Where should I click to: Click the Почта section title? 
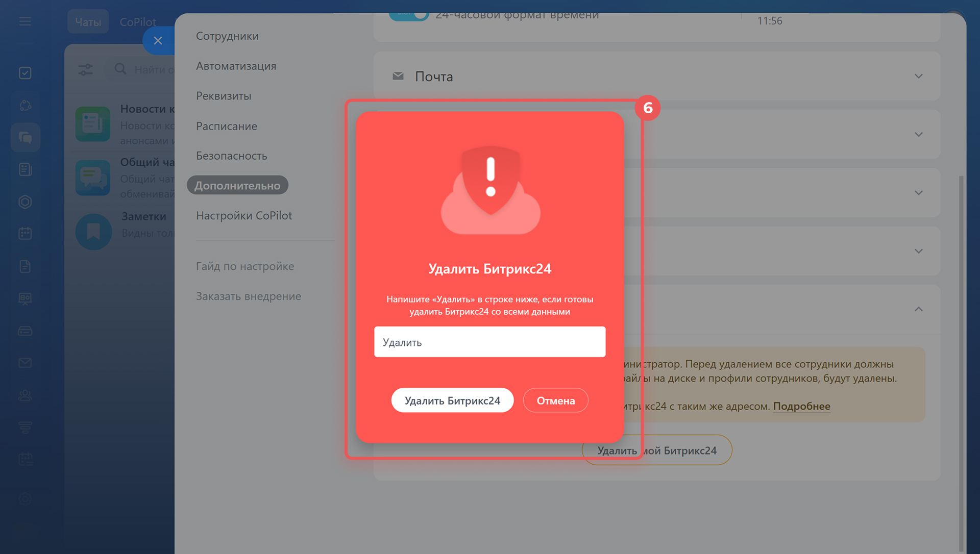click(x=434, y=77)
